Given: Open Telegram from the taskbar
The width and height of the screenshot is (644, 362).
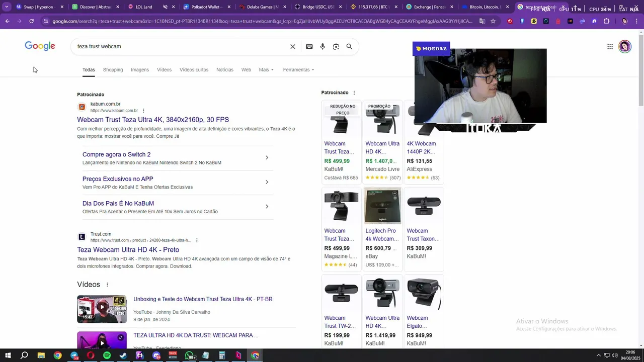Looking at the screenshot, I should point(74,355).
